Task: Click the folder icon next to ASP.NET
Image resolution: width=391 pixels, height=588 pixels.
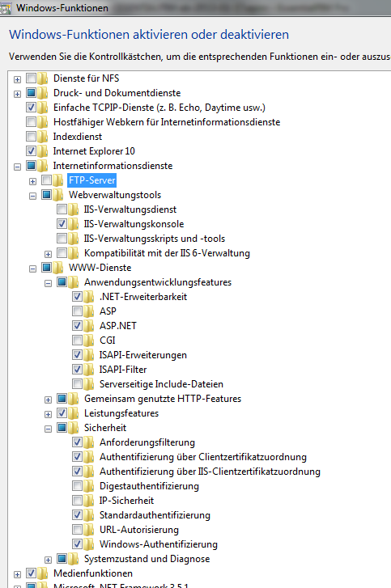Action: 88,326
